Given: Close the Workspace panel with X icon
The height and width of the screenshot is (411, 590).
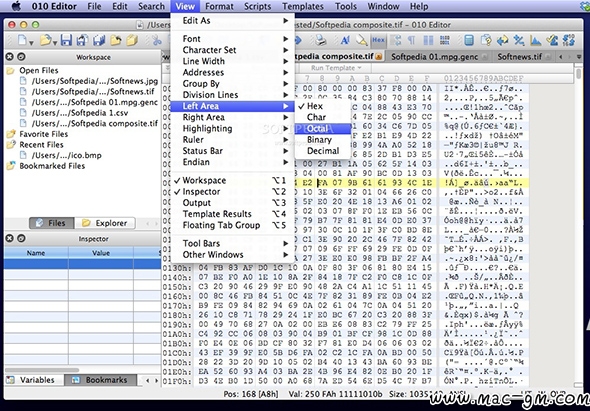Looking at the screenshot, I should click(x=10, y=57).
